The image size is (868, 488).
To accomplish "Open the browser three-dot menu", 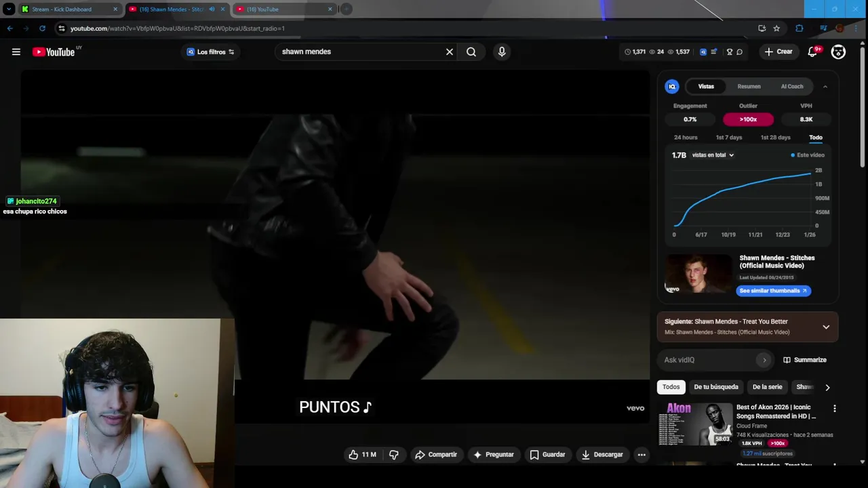I will [856, 28].
